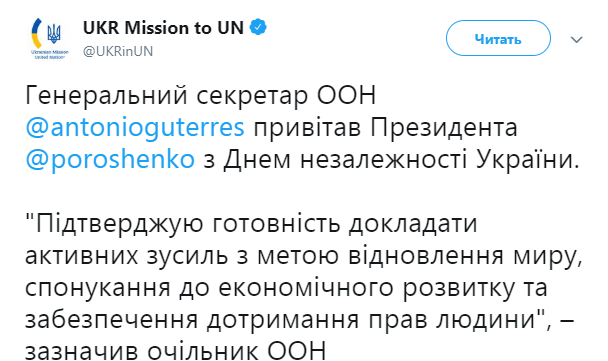
Task: Click the text 'Генеральний секретар ООН'
Action: click(x=201, y=95)
